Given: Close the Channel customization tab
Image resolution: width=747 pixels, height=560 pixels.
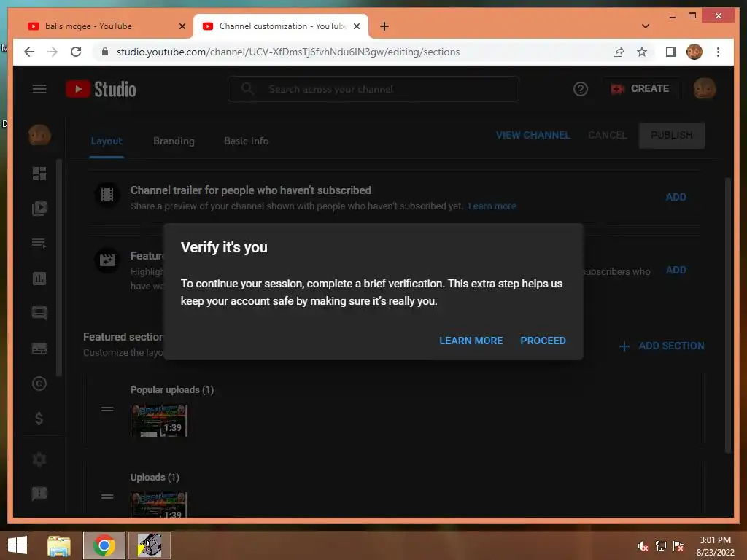Looking at the screenshot, I should click(x=356, y=26).
